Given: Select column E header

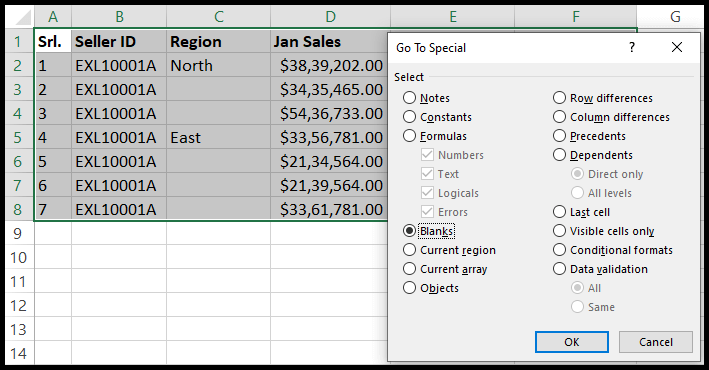Looking at the screenshot, I should [453, 17].
